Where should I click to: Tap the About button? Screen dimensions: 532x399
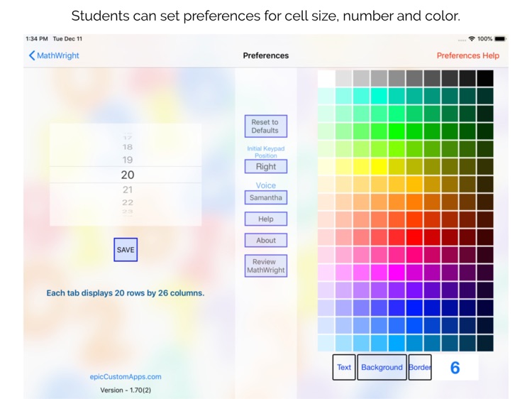click(266, 241)
